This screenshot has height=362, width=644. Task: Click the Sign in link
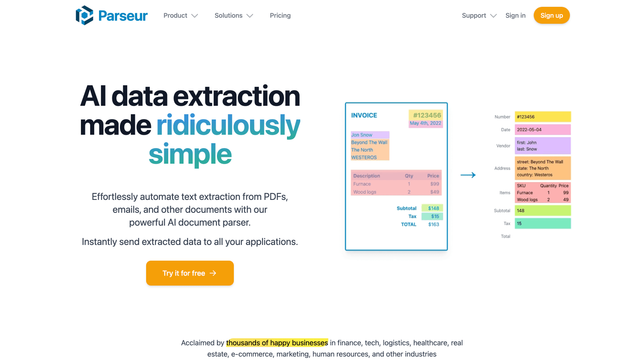click(x=516, y=15)
